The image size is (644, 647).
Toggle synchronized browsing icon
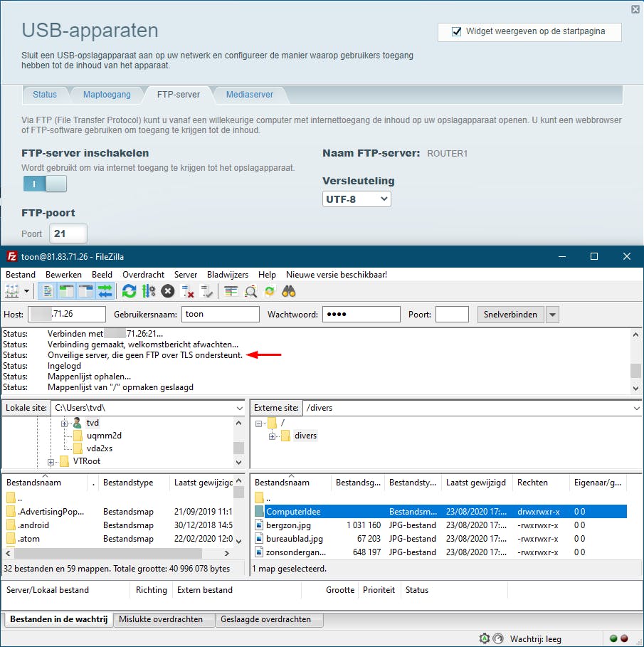270,291
